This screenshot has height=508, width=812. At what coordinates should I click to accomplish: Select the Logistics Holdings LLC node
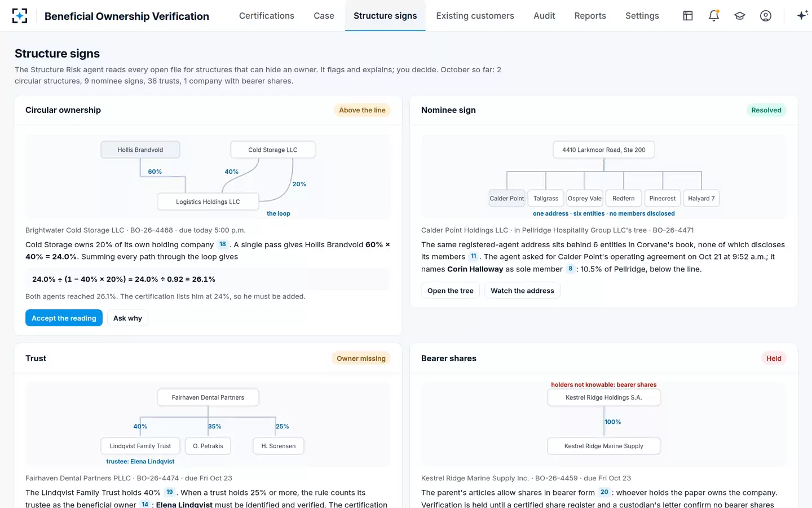point(208,202)
